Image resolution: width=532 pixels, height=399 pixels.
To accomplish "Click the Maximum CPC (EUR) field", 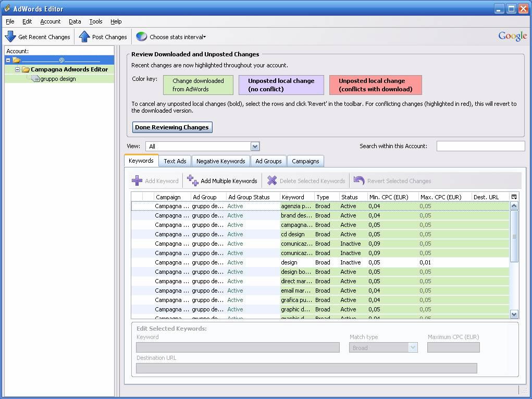I will (453, 347).
